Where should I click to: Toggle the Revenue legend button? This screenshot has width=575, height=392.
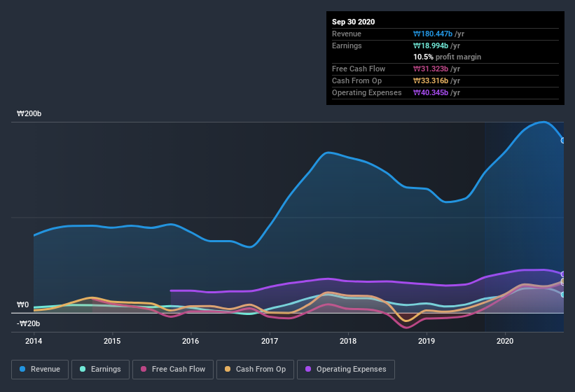(40, 370)
